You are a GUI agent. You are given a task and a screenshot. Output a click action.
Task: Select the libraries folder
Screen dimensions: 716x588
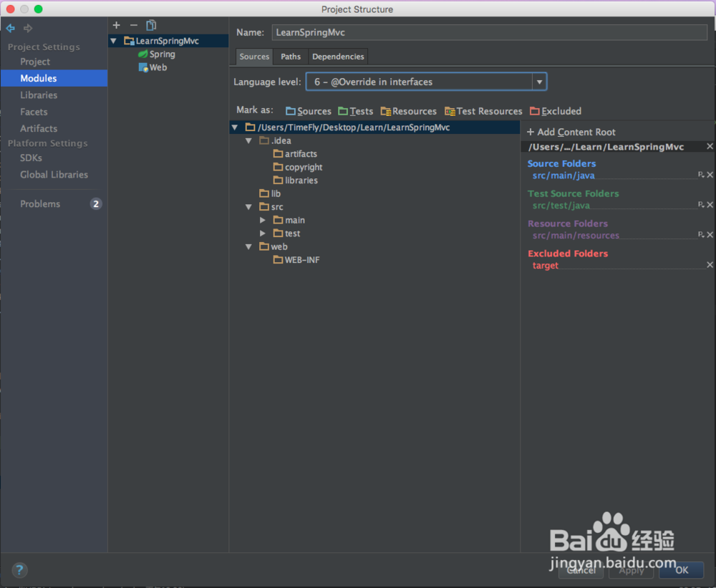(x=296, y=180)
